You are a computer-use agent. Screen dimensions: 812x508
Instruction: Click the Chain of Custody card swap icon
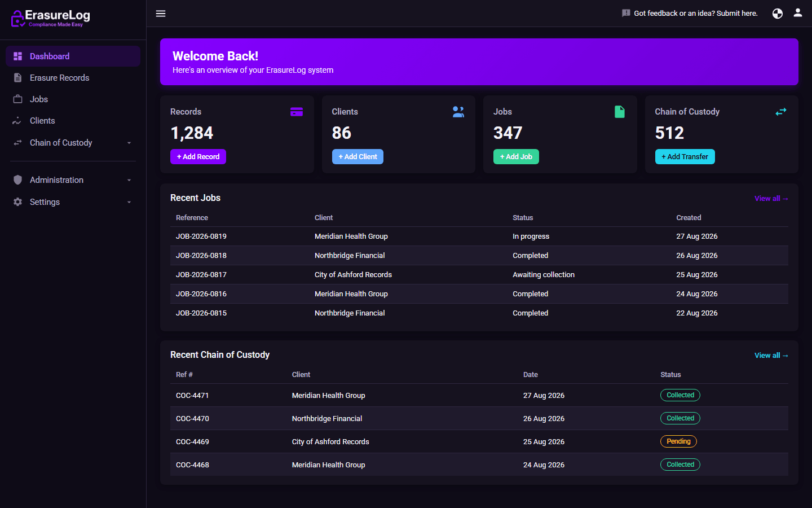tap(781, 112)
